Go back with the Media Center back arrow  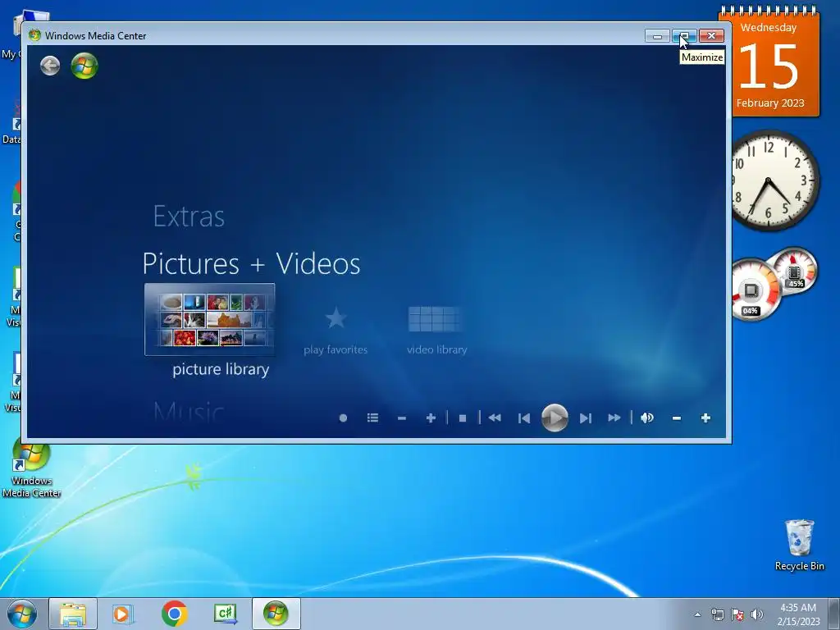coord(50,66)
